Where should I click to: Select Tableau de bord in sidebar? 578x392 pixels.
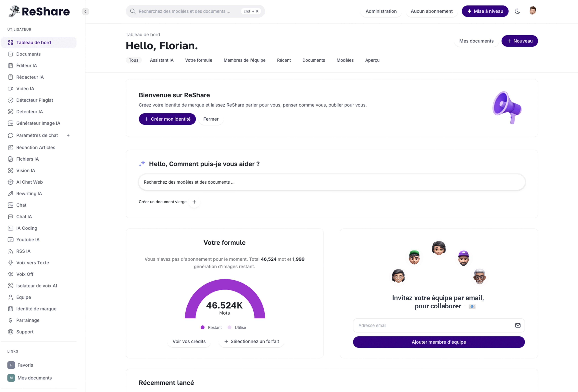(x=39, y=43)
